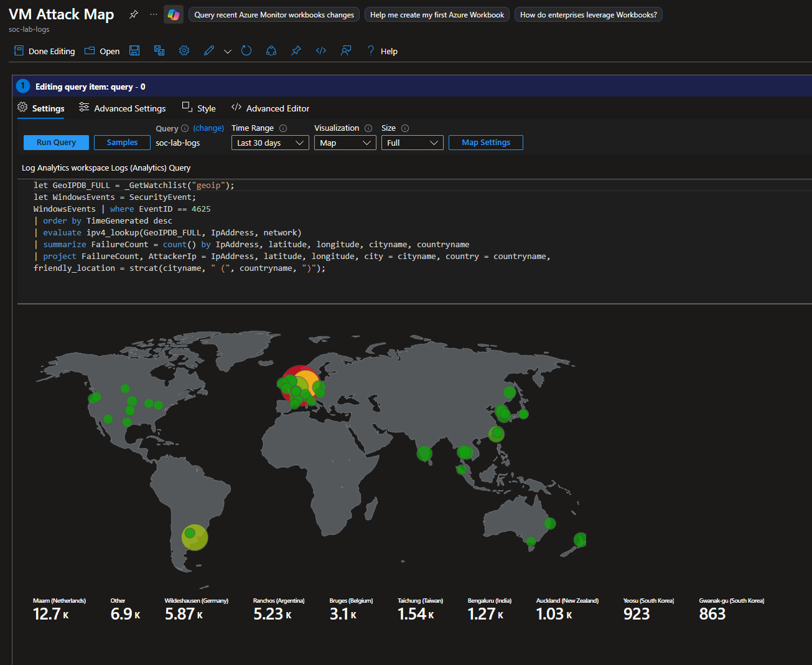Open the Visualization dropdown set to Map
This screenshot has height=665, width=812.
345,143
